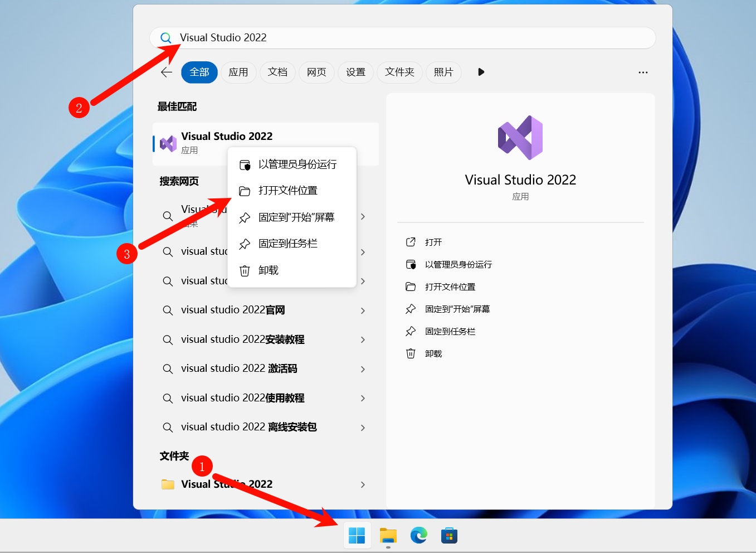This screenshot has height=553, width=756.
Task: Click 打开 in the right preview pane
Action: [433, 242]
